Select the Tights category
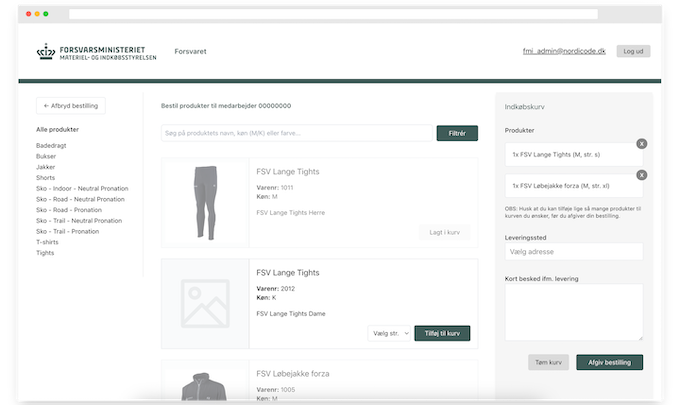This screenshot has width=680, height=405. coord(45,253)
